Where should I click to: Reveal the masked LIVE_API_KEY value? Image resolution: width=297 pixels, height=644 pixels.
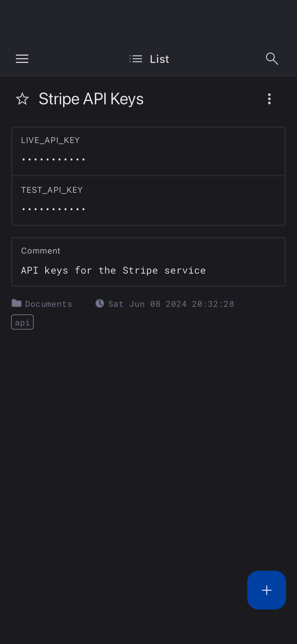coord(53,159)
